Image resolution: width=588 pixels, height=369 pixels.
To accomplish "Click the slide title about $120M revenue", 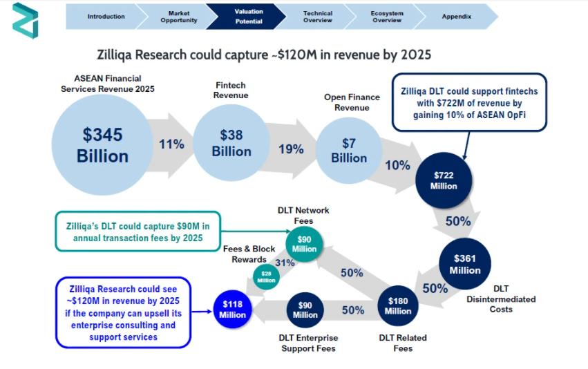I will tap(264, 55).
